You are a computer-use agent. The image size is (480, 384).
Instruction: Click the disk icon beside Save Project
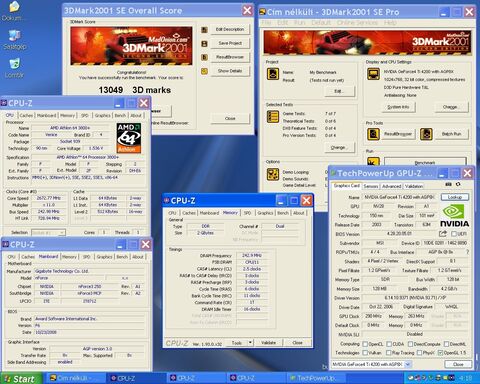(x=204, y=44)
